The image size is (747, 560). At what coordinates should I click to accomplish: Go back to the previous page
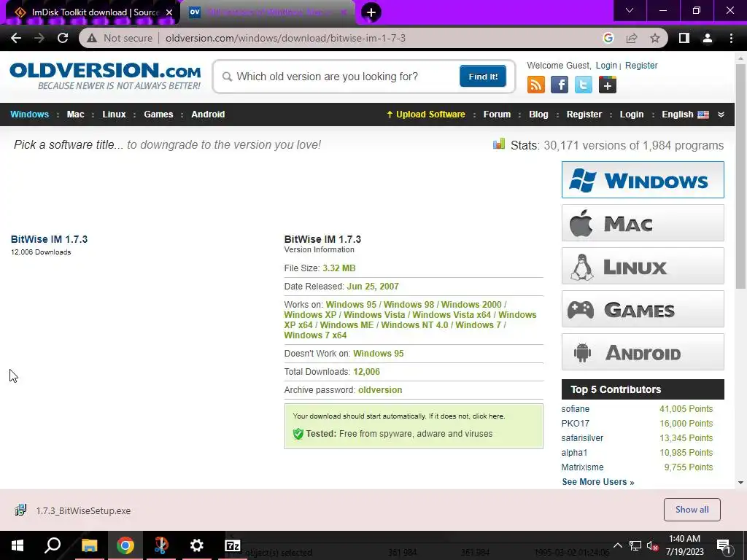coord(16,38)
